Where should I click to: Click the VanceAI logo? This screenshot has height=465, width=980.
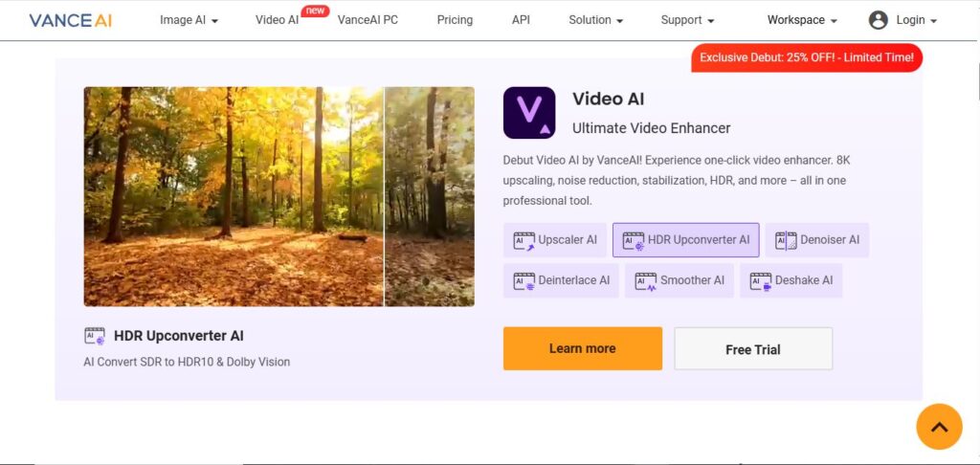point(70,20)
